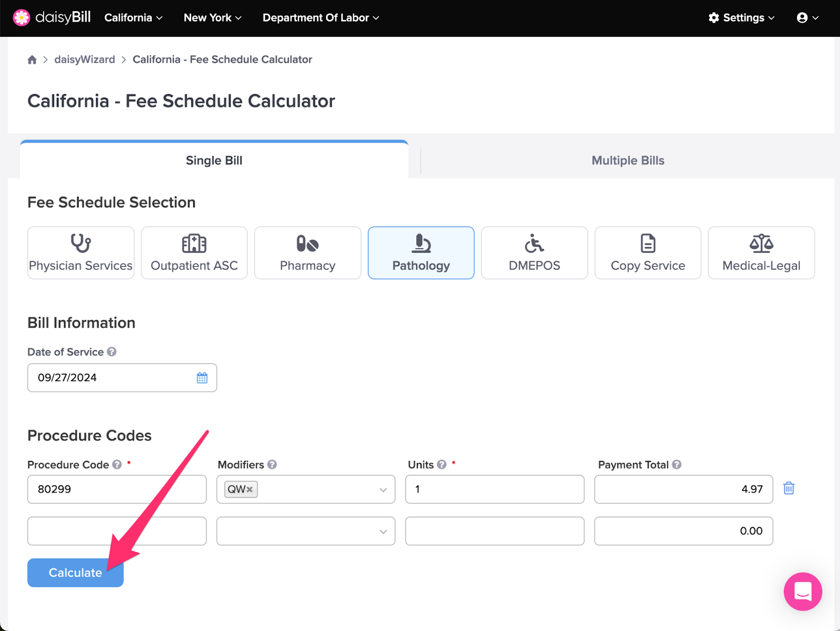Click the daisyBill flower logo

tap(22, 18)
